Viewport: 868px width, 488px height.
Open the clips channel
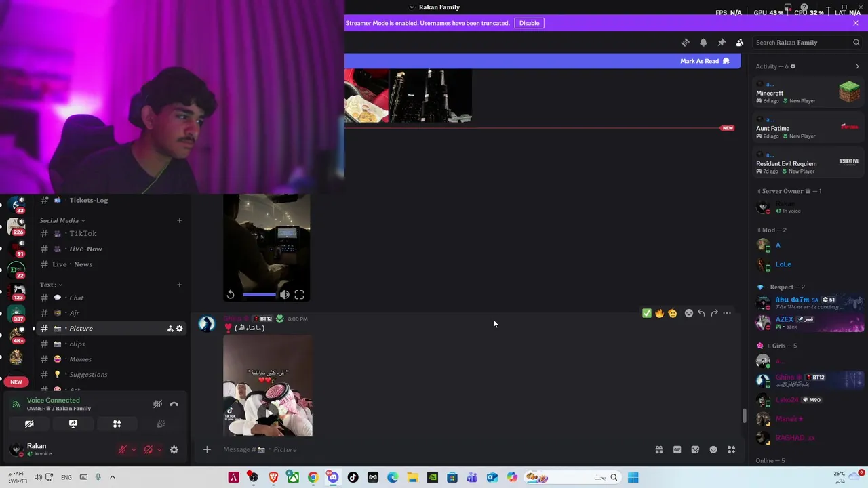click(112, 344)
